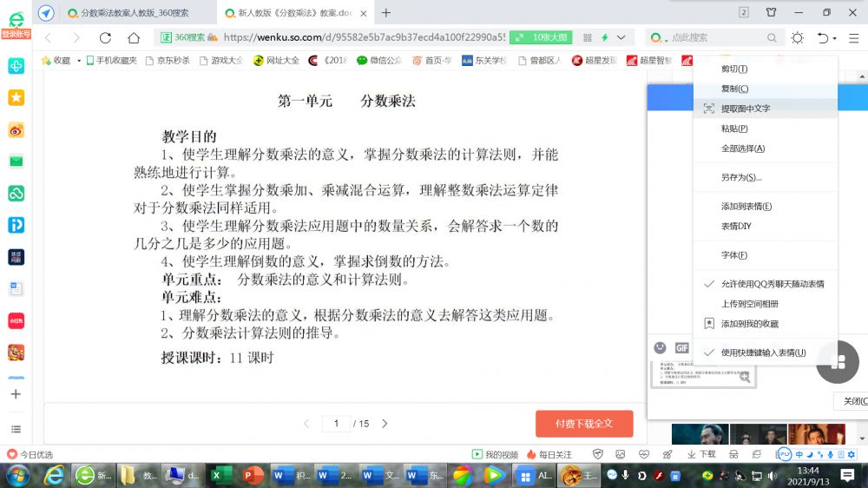Click the magnifier icon in search box
The width and height of the screenshot is (868, 488).
772,38
